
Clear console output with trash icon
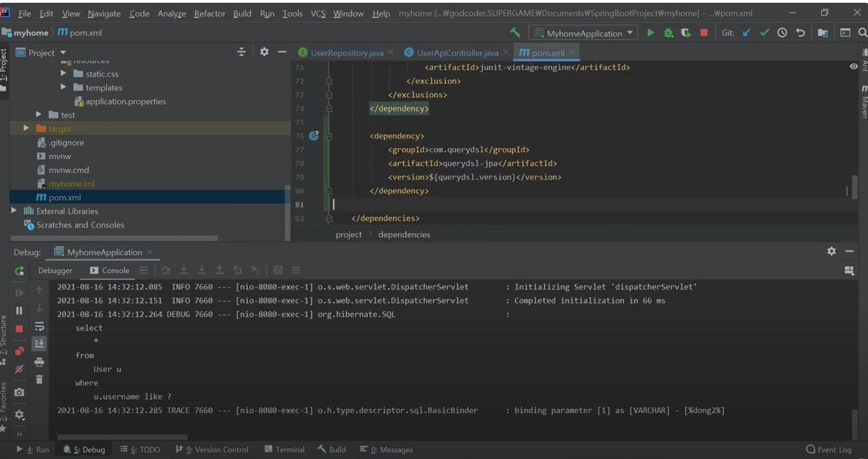click(x=39, y=379)
